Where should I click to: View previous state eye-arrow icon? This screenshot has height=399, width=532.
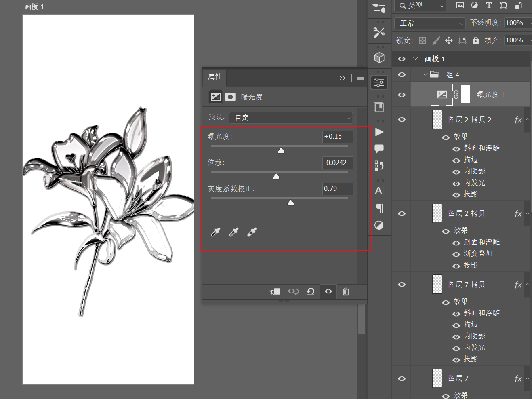point(293,291)
